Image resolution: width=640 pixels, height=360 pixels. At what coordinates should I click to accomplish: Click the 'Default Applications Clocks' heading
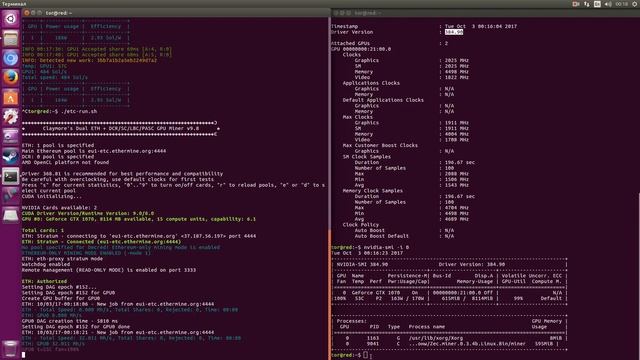click(383, 100)
